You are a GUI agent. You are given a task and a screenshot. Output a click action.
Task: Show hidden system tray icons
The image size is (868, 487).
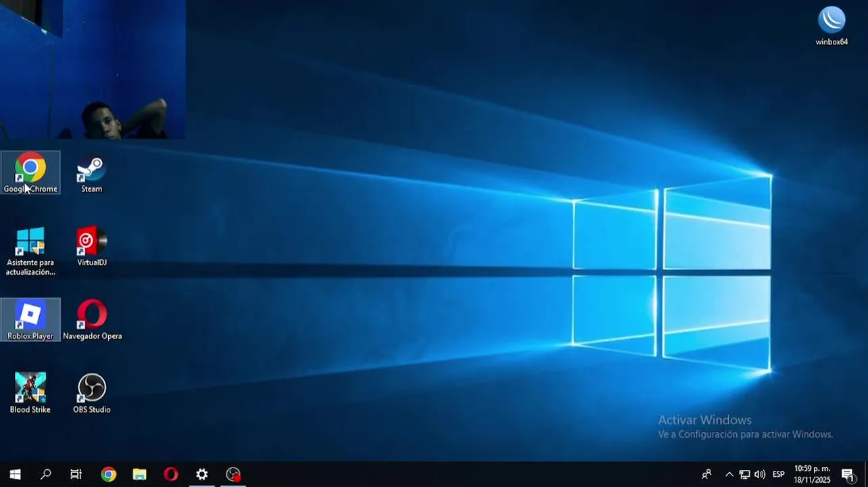tap(729, 474)
